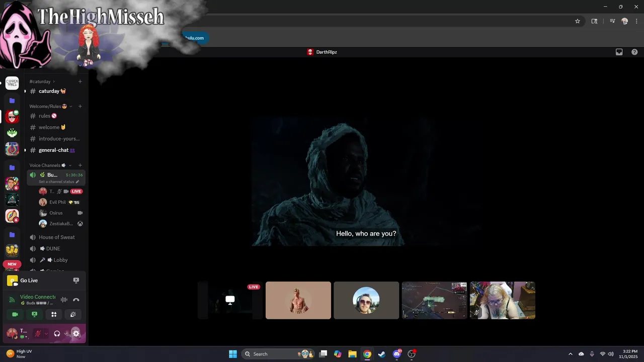Viewport: 644px width, 362px height.
Task: Open sunglasses avatar server with green badge
Action: tap(12, 117)
